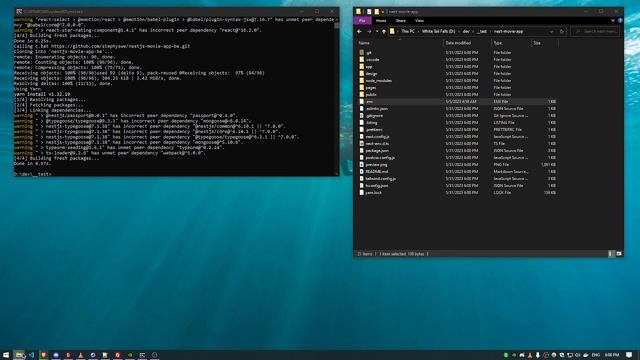Open the Share ribbon tab
Viewport: 640px width, 360px height.
(x=400, y=20)
